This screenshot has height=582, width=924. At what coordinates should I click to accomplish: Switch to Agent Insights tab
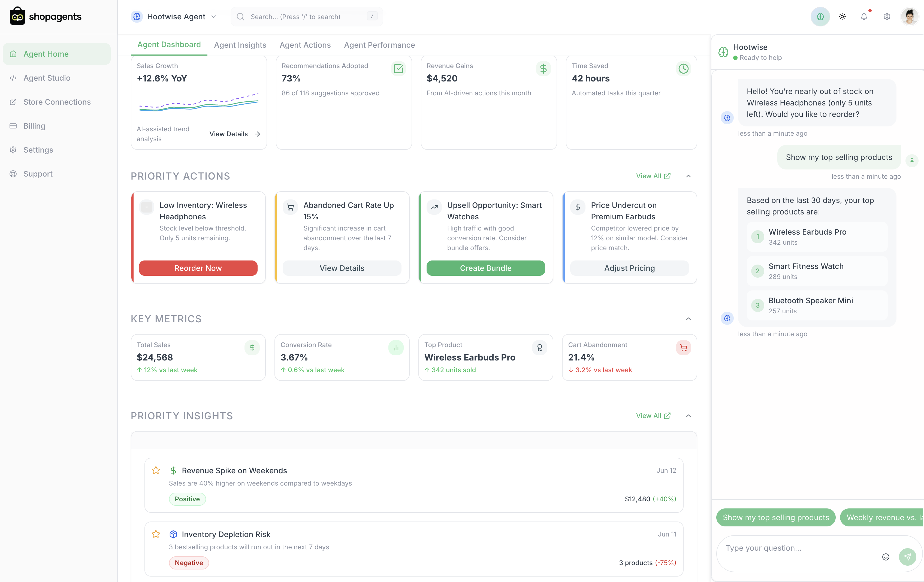click(x=240, y=45)
